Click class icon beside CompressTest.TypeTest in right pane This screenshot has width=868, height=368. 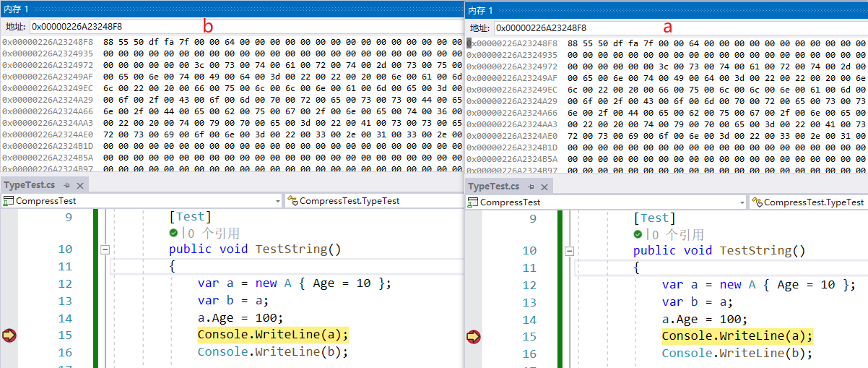pyautogui.click(x=756, y=202)
